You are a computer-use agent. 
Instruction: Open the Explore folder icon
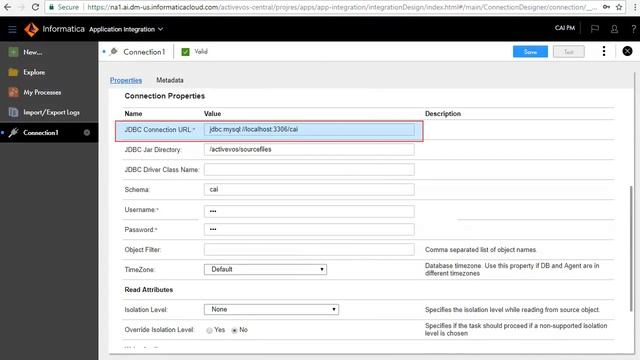click(x=13, y=72)
